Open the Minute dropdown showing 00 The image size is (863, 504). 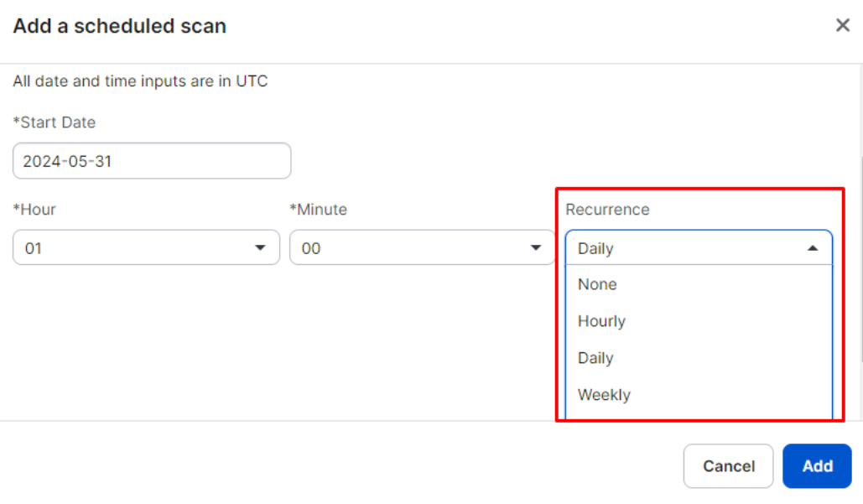411,248
